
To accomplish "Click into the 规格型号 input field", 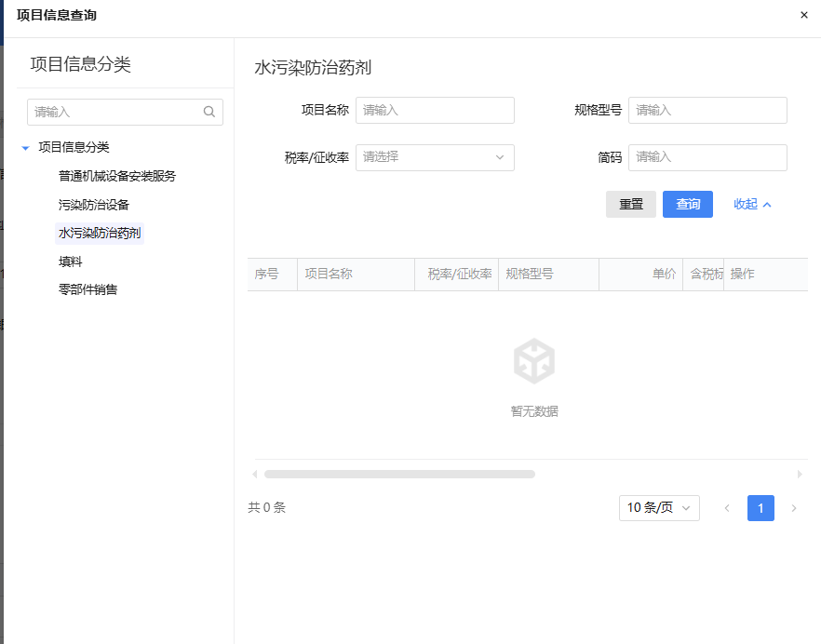I will point(707,110).
